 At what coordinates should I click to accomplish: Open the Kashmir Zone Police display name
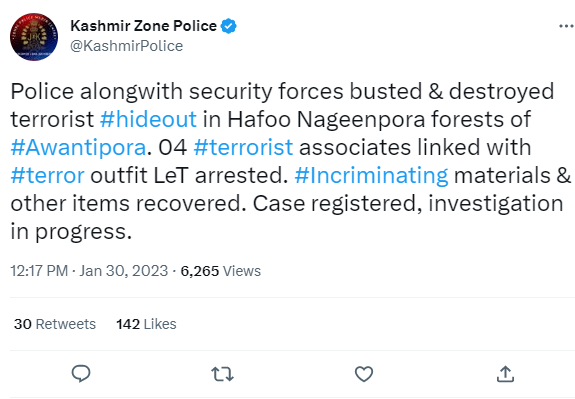click(143, 26)
